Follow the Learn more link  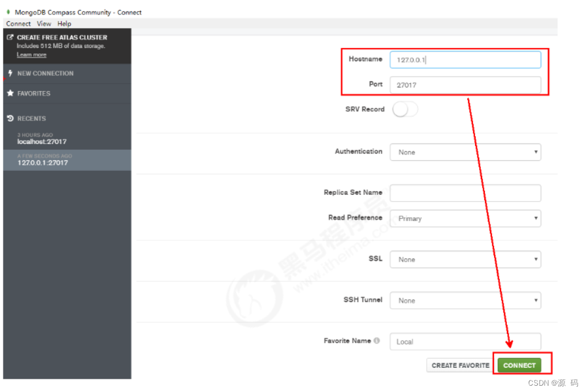(x=32, y=55)
